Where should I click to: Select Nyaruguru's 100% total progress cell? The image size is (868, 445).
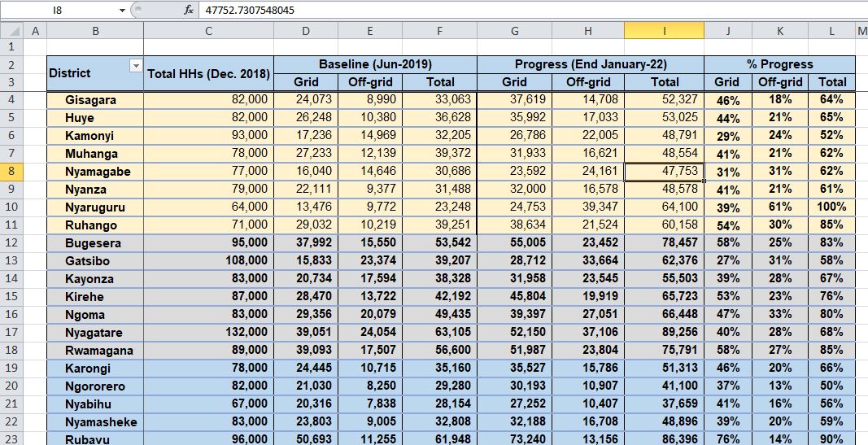831,207
